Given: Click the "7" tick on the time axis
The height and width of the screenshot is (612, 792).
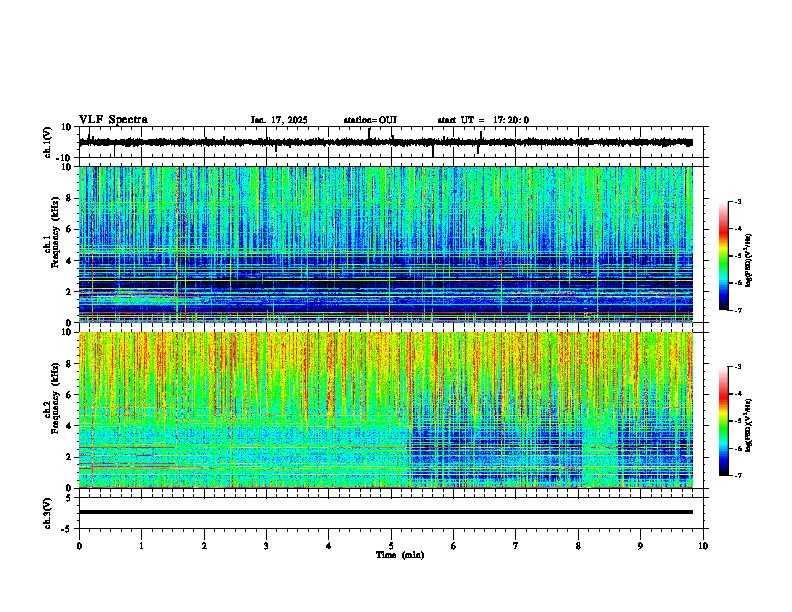Looking at the screenshot, I should coord(516,546).
